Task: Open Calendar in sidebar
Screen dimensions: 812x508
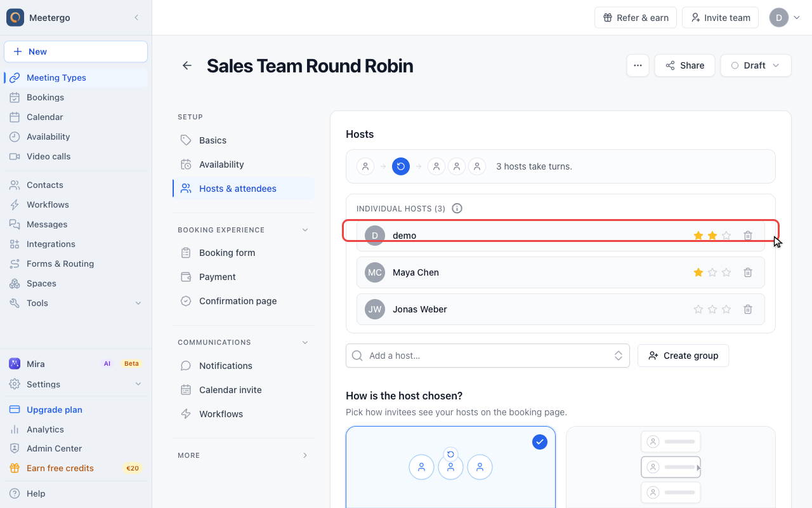Action: pos(75,117)
